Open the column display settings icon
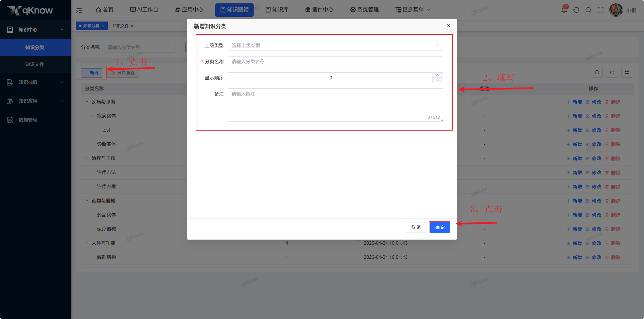Screen dimensions: 644x319 (x=627, y=72)
